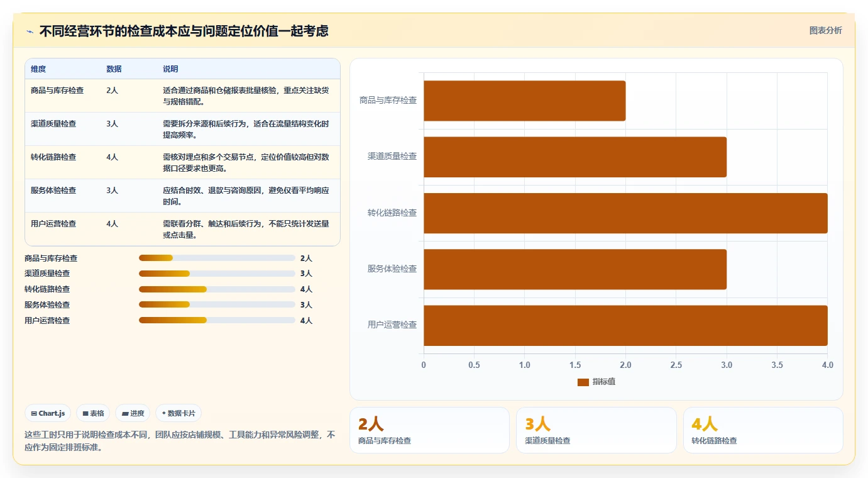868x478 pixels.
Task: Toggle the 指标值 legend swatch under the chart
Action: coord(583,382)
